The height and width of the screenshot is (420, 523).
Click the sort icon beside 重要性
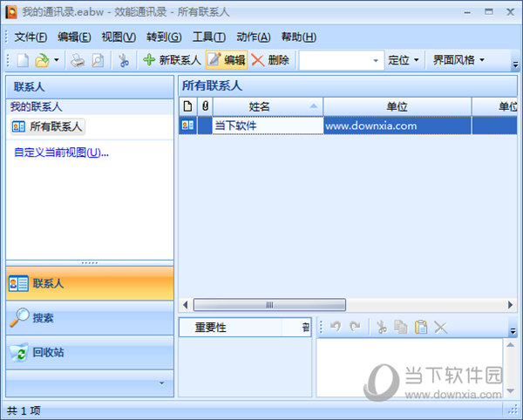click(x=306, y=328)
